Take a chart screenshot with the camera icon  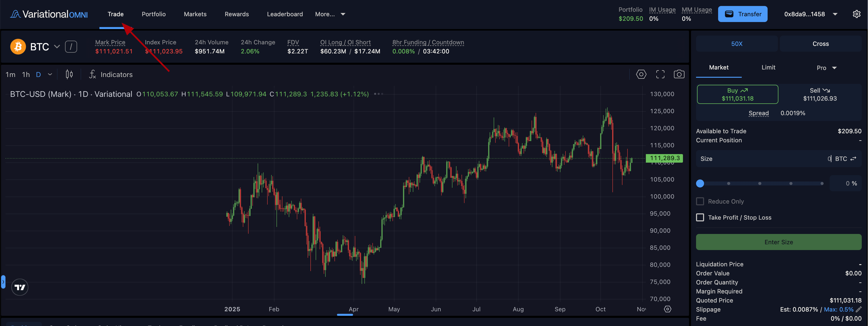pyautogui.click(x=679, y=74)
